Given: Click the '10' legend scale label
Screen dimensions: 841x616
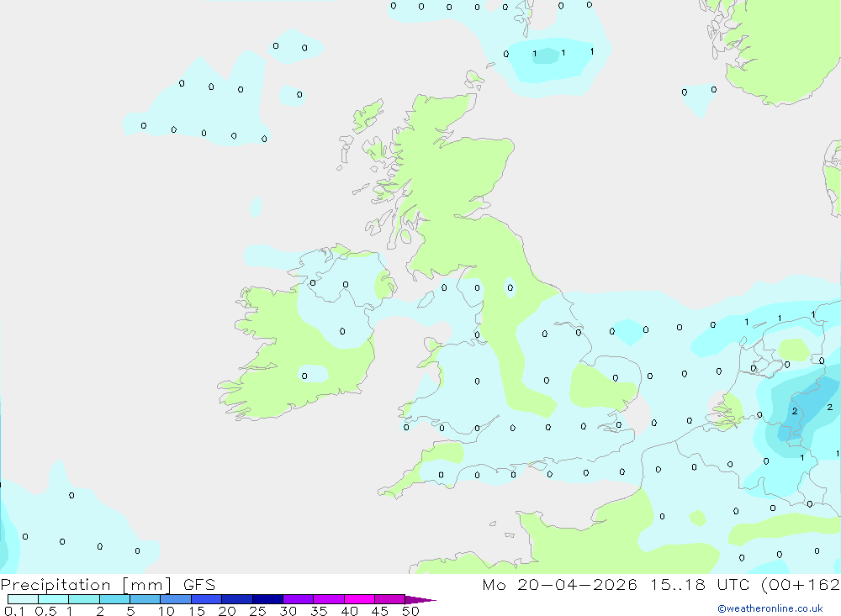Looking at the screenshot, I should coord(167,611).
